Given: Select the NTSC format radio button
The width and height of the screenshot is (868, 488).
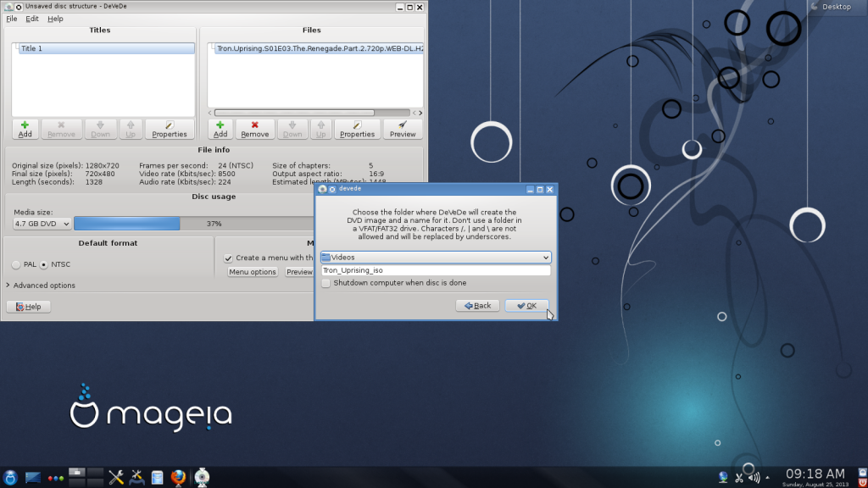Looking at the screenshot, I should [x=44, y=264].
